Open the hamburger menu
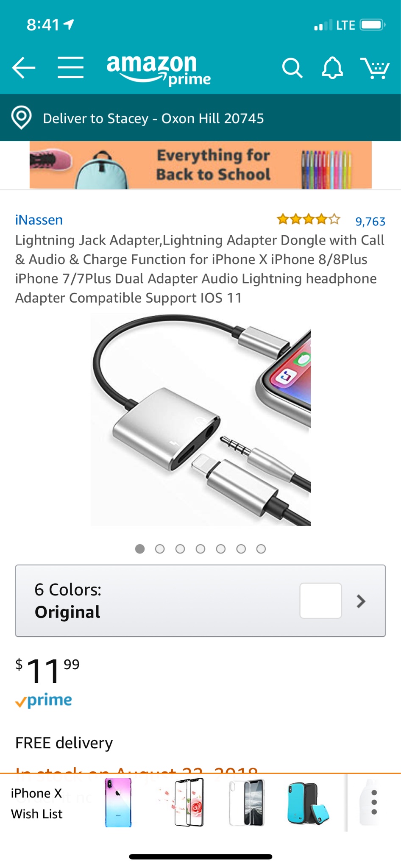 pos(70,67)
